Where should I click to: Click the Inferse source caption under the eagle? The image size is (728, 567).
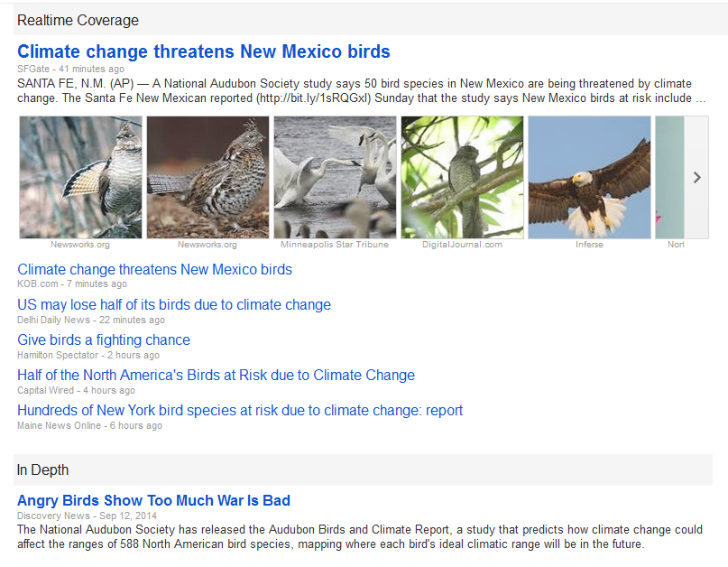point(589,245)
